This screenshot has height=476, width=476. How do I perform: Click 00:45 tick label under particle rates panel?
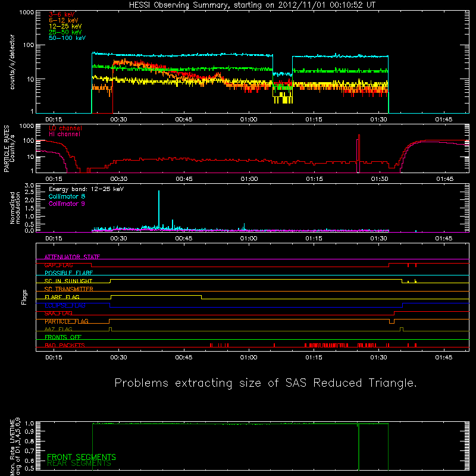(184, 179)
